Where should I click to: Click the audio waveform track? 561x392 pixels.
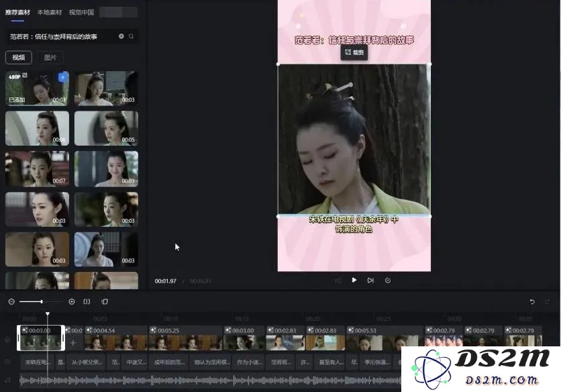coord(211,381)
